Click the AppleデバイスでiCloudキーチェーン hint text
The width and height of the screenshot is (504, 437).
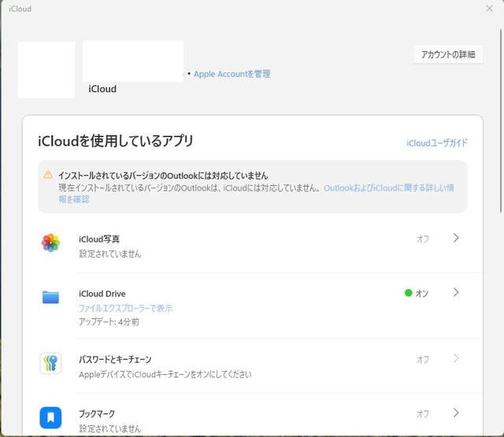click(165, 374)
